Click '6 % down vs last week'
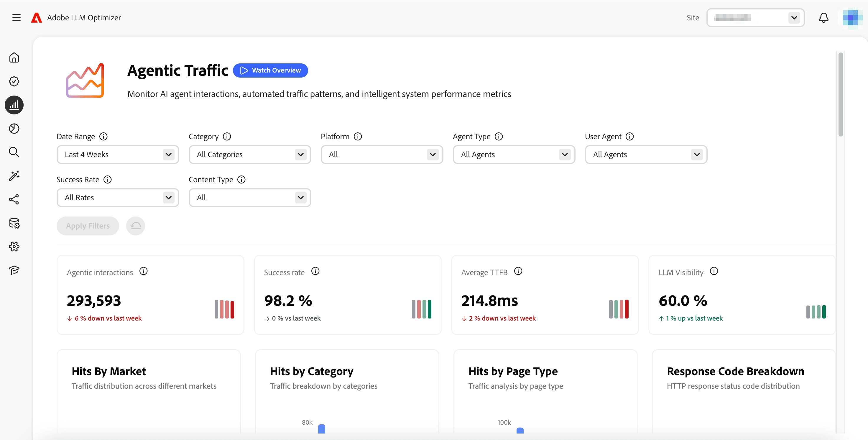Image resolution: width=868 pixels, height=440 pixels. tap(108, 318)
